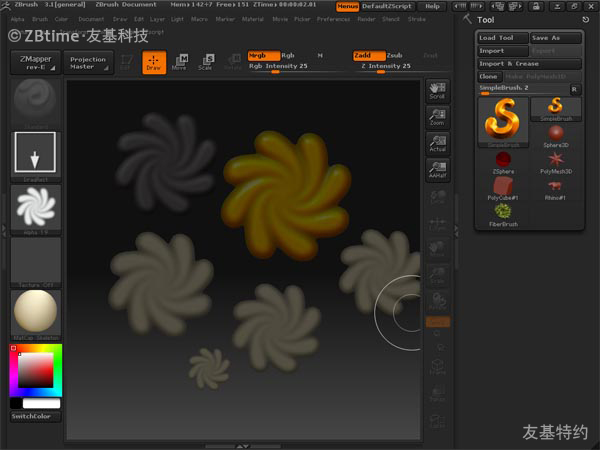600x450 pixels.
Task: Open the Preferences menu
Action: pos(333,19)
